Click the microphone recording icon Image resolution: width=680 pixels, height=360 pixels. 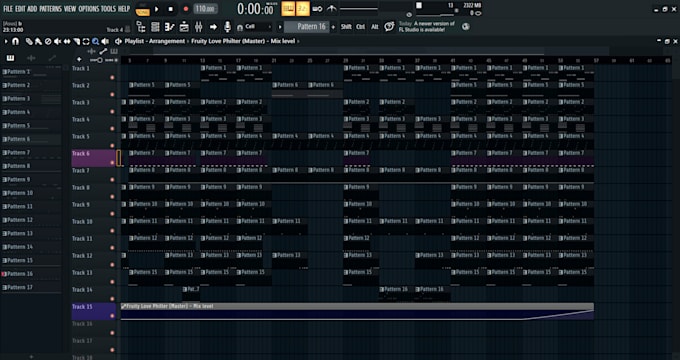227,27
